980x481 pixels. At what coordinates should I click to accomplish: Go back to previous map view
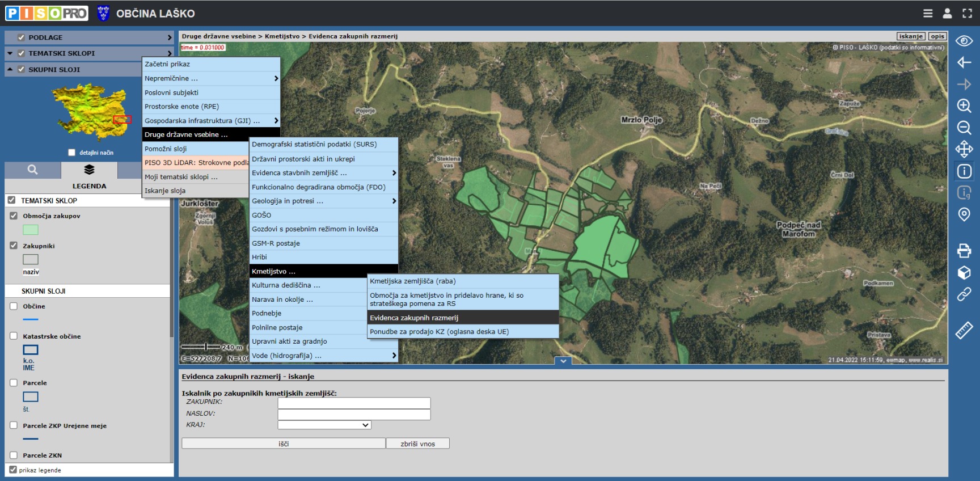click(x=964, y=62)
